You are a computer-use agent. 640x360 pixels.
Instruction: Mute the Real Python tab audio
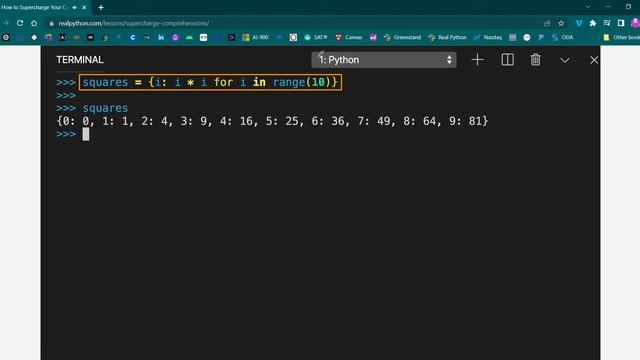(x=75, y=7)
